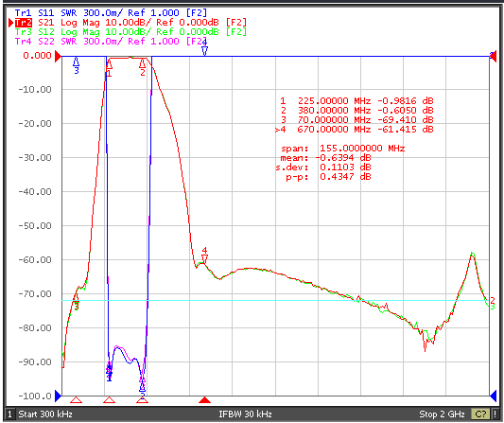This screenshot has width=504, height=423.
Task: Click the Stop 2 GHz field
Action: (x=442, y=414)
